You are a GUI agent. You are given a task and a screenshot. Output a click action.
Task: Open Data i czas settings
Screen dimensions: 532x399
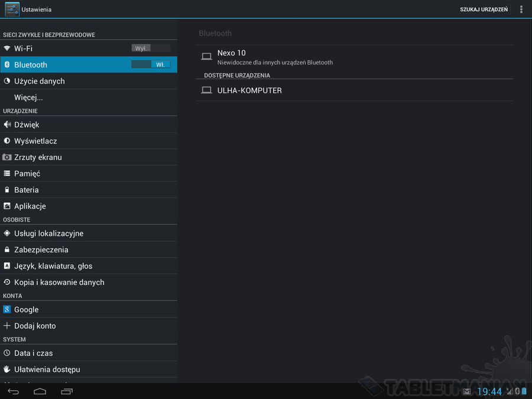tap(89, 353)
